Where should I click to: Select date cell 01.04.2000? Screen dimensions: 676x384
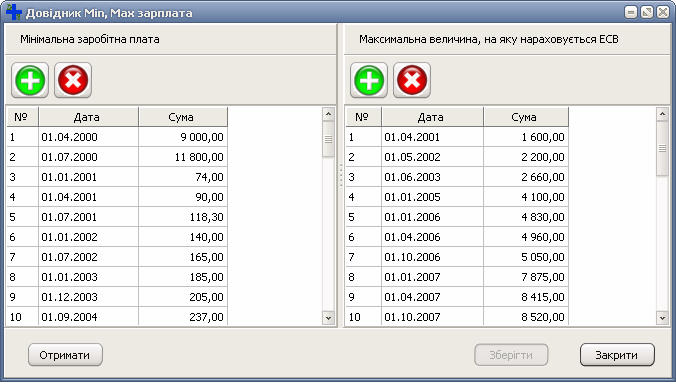point(88,137)
